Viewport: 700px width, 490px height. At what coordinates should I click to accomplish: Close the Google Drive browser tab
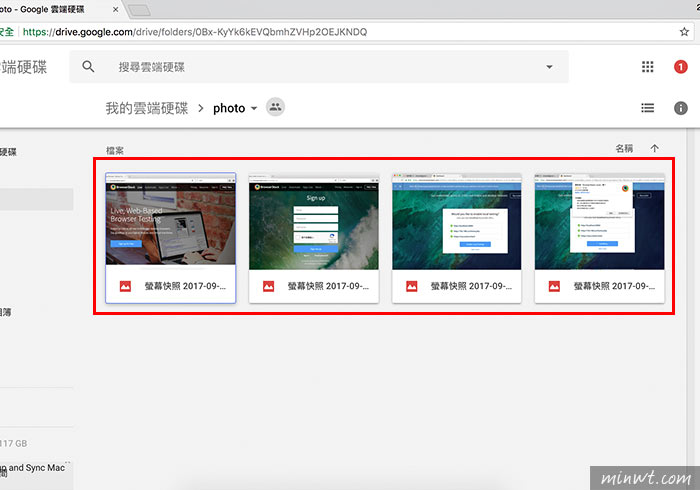(115, 9)
